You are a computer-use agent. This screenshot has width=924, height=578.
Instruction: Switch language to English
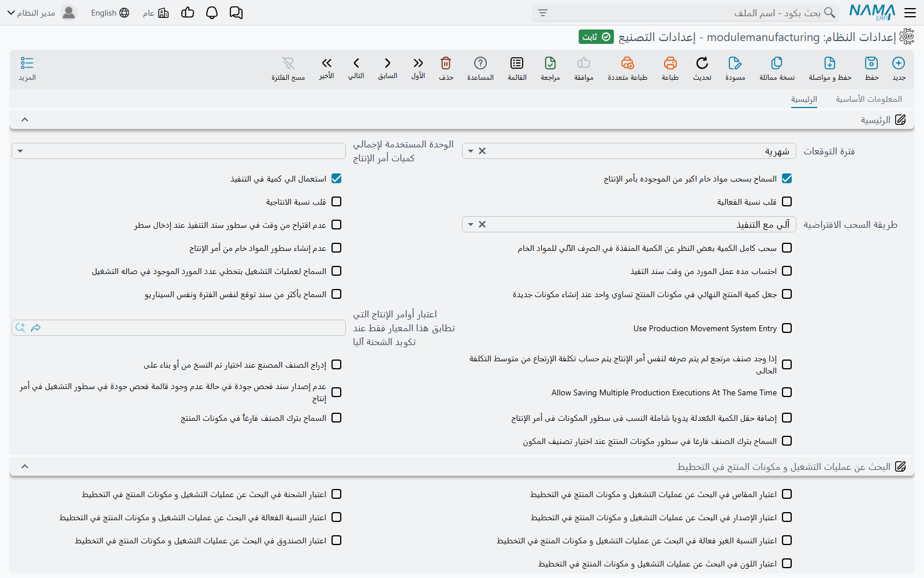[x=110, y=13]
